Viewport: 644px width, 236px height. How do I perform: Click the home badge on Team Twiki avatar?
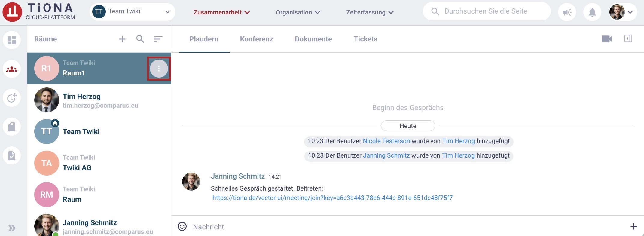55,123
